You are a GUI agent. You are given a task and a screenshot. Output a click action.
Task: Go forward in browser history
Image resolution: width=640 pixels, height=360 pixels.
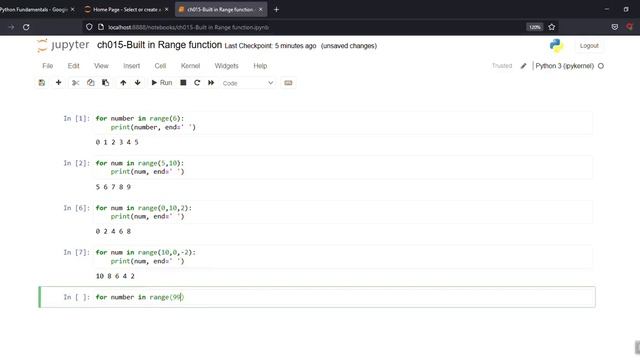point(11,27)
